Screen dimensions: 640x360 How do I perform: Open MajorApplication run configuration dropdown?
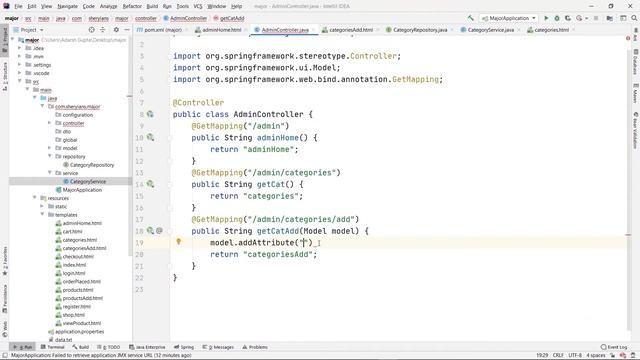508,18
